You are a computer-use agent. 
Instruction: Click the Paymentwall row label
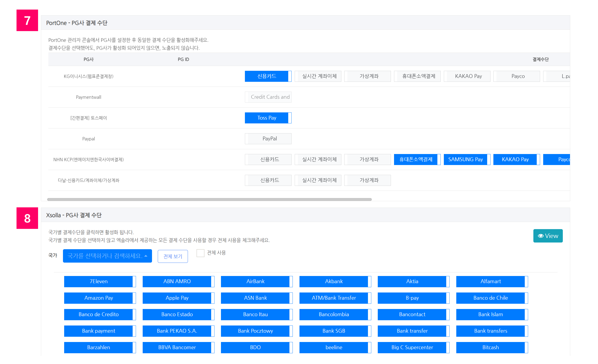[x=89, y=97]
